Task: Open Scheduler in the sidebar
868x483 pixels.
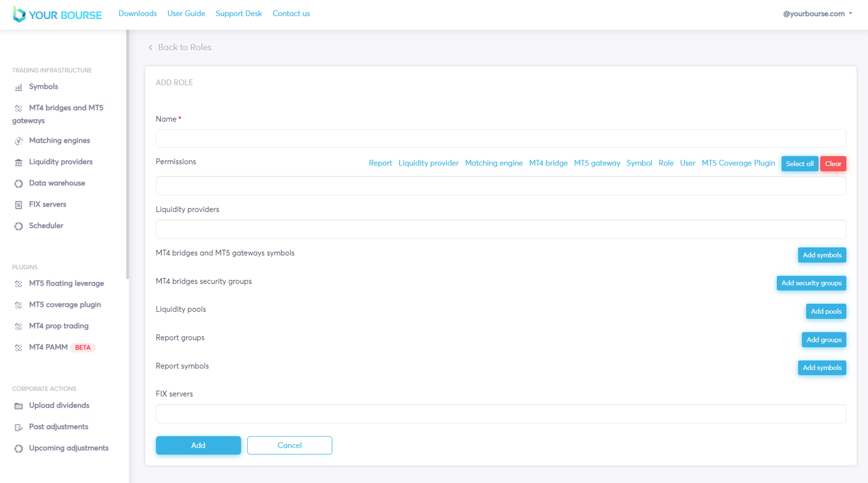Action: (x=46, y=226)
